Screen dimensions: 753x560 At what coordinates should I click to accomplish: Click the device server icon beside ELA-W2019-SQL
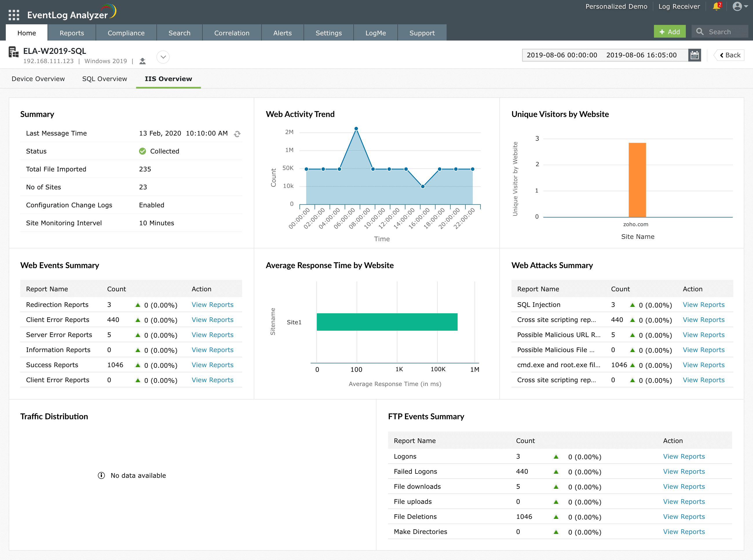point(14,52)
